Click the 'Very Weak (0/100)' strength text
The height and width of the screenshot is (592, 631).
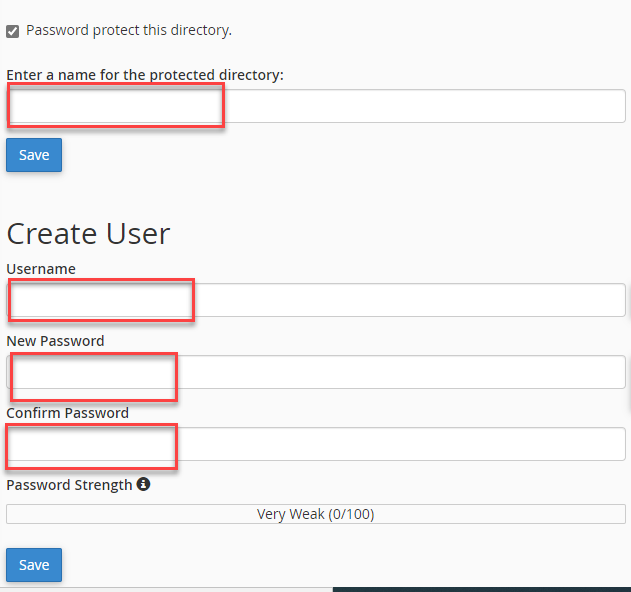pyautogui.click(x=316, y=514)
